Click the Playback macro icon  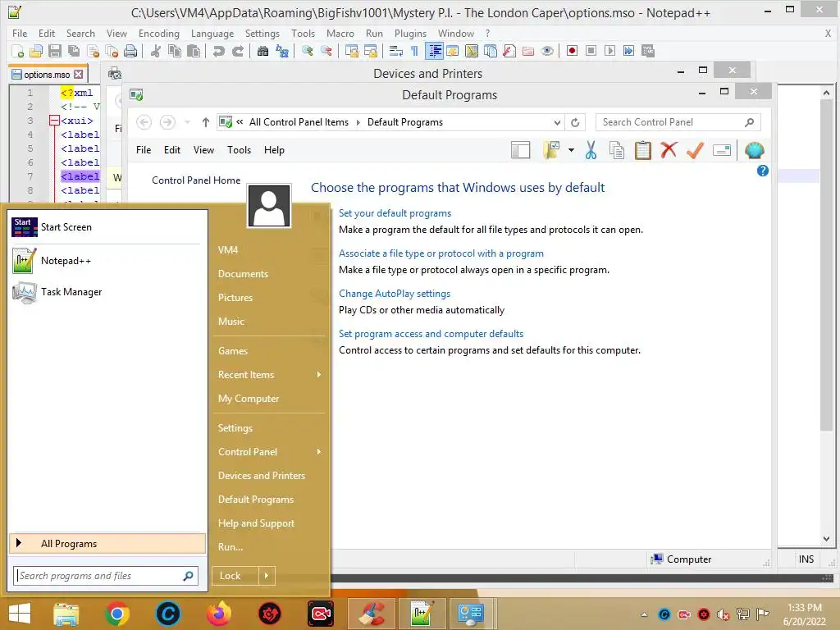coord(609,51)
